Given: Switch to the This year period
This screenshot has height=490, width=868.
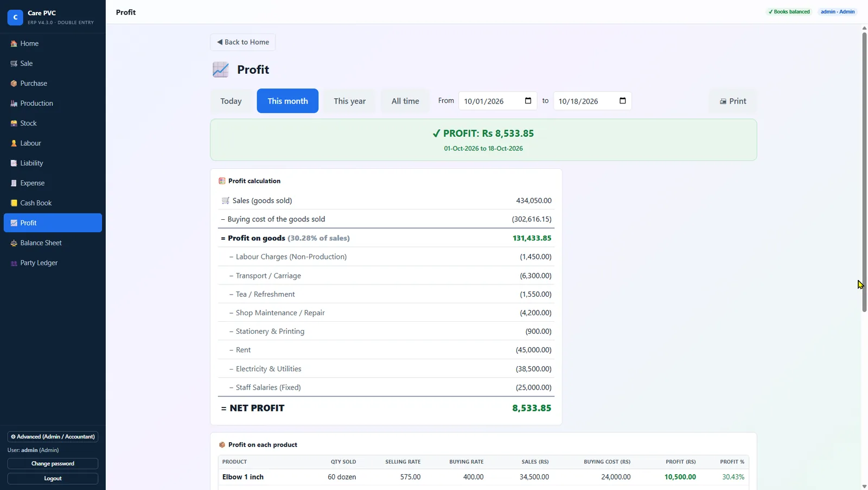Looking at the screenshot, I should coord(350,101).
